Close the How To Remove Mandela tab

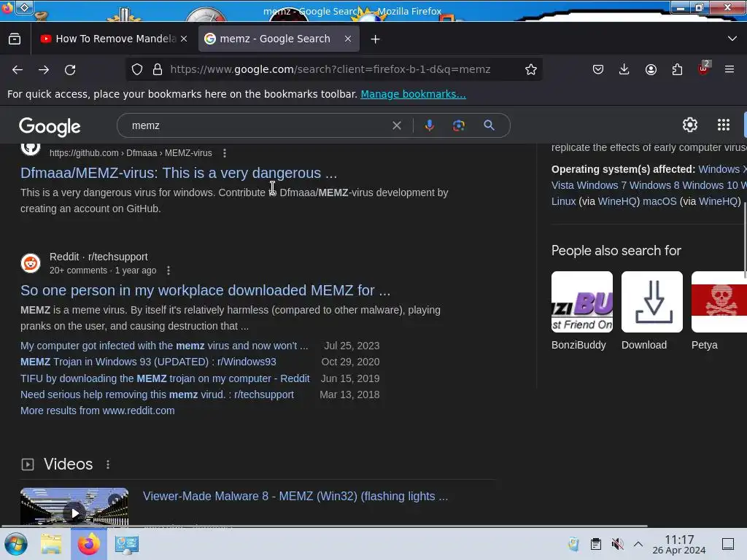click(184, 39)
